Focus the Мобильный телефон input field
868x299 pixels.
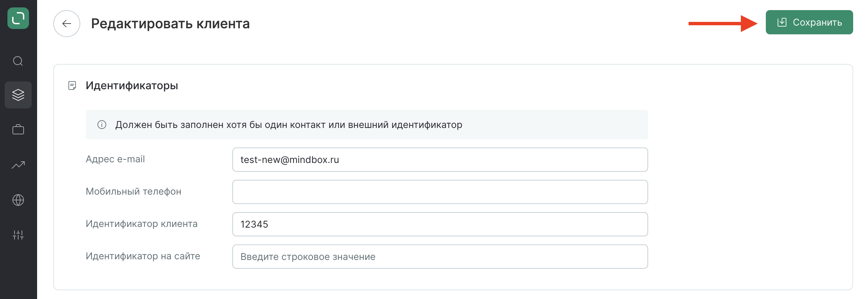click(440, 192)
